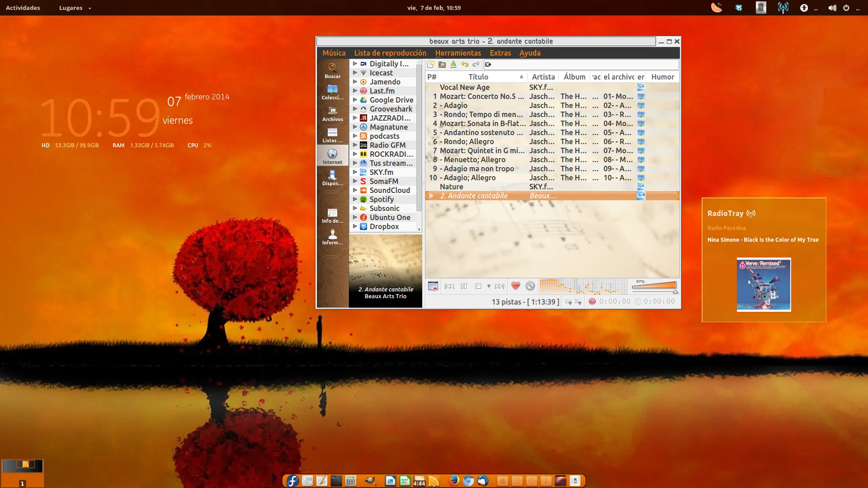Click the save playlist icon
Viewport: 868px width, 488px height.
tap(453, 64)
